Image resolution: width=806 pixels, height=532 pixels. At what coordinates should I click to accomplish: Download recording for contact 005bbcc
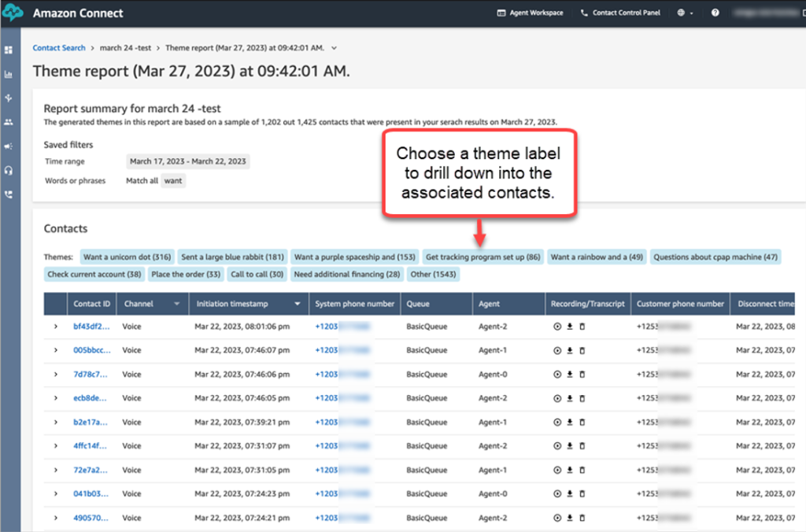click(x=570, y=350)
